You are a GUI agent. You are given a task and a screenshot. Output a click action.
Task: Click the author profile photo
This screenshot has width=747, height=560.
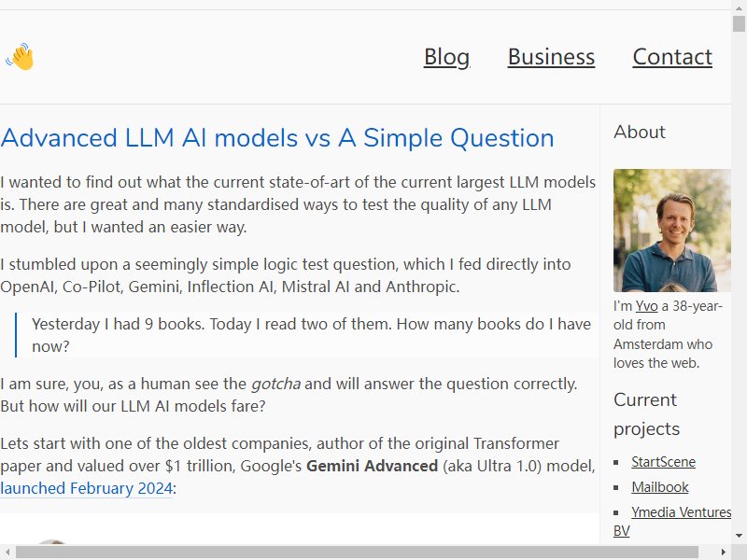[x=671, y=231]
